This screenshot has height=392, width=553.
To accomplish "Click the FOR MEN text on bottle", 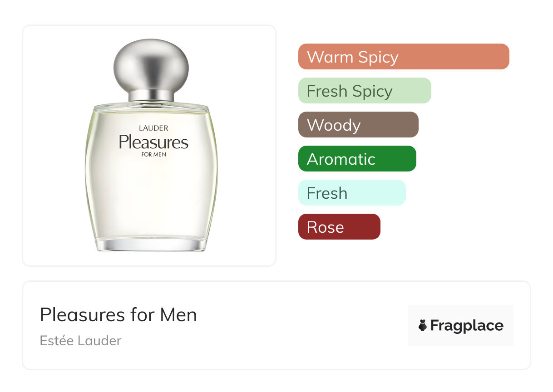I will pos(154,154).
